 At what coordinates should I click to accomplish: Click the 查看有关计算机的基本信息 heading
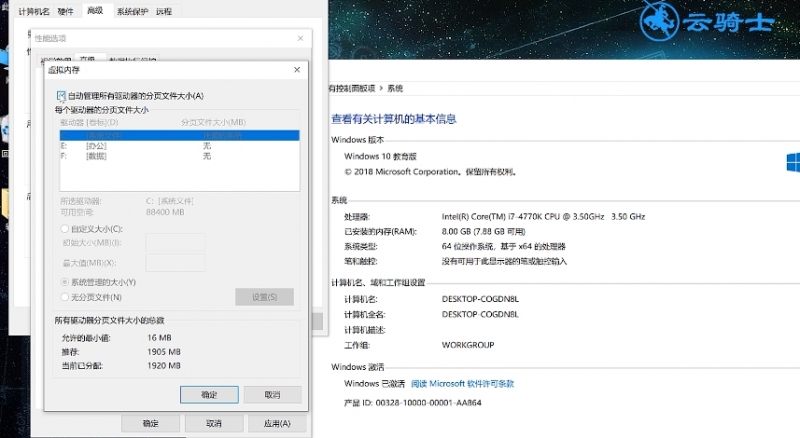(393, 119)
